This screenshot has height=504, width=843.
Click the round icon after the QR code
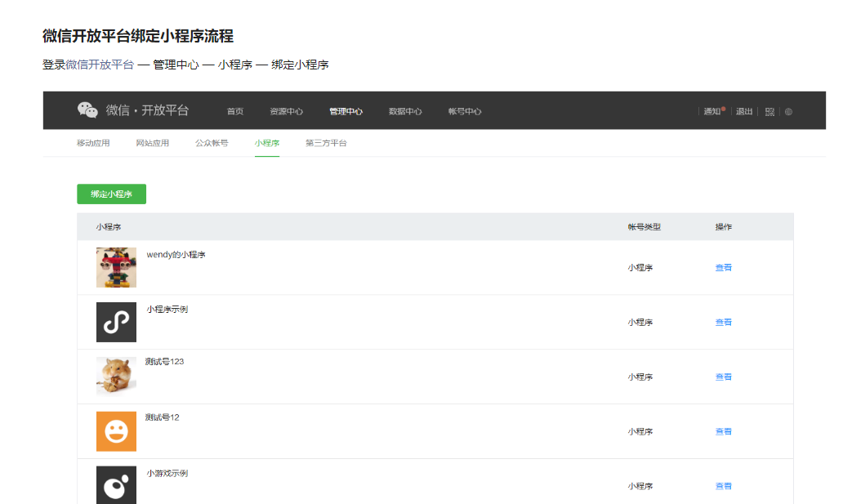coord(789,112)
